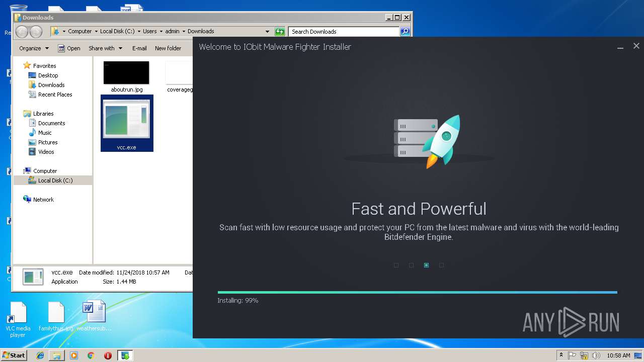
Task: Refresh the Downloads folder view
Action: point(280,32)
